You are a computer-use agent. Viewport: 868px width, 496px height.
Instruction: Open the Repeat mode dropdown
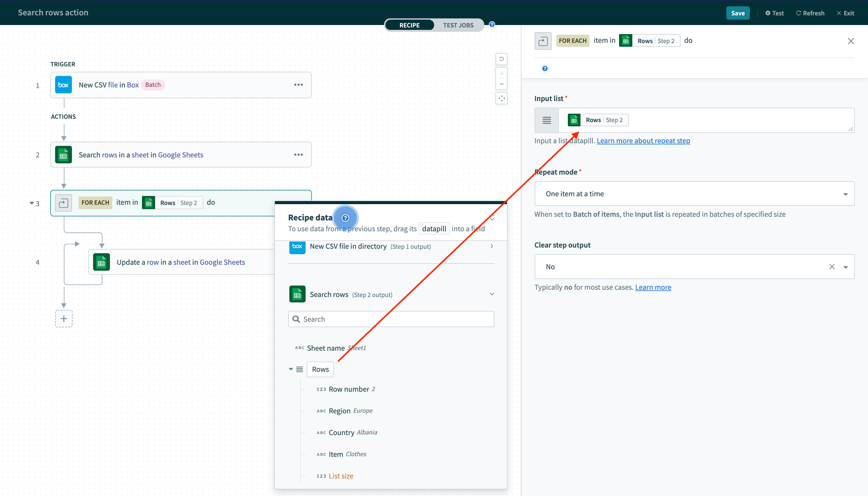[846, 194]
